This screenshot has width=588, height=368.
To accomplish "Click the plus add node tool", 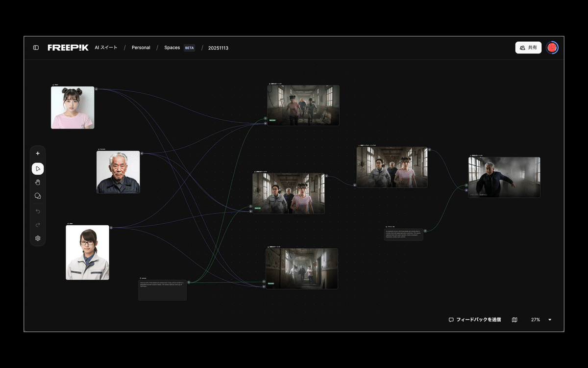I will [38, 154].
